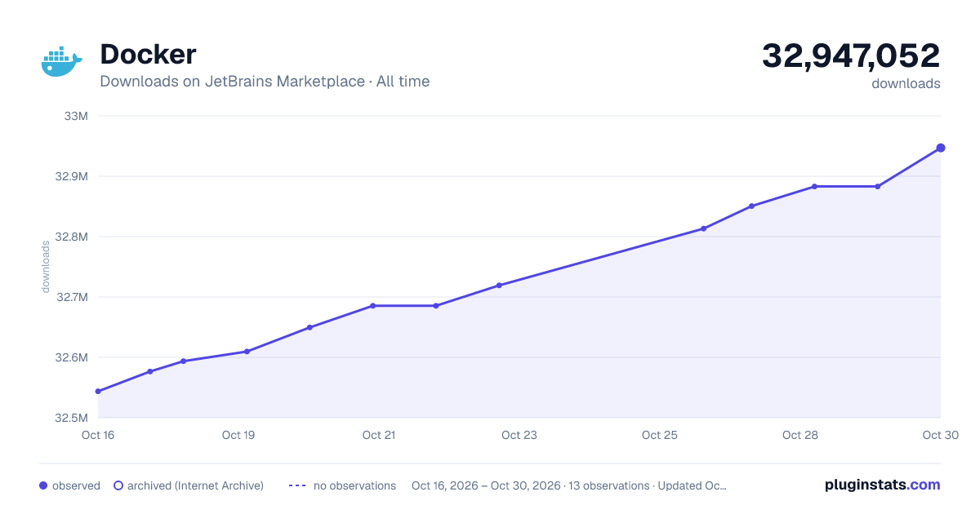Click the '32.9M' y-axis label

point(72,176)
